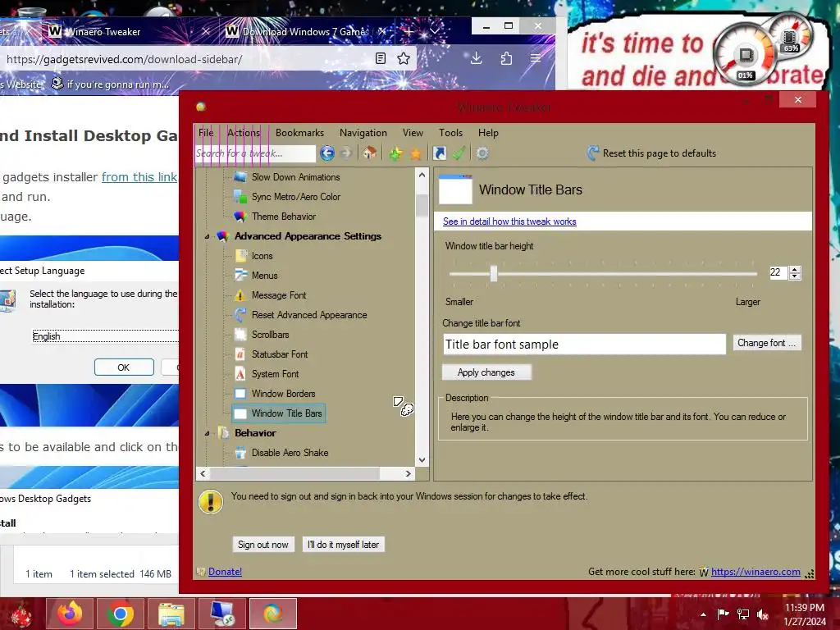Click the tree's horizontal scrollbar right arrow
The width and height of the screenshot is (840, 630).
tap(409, 473)
